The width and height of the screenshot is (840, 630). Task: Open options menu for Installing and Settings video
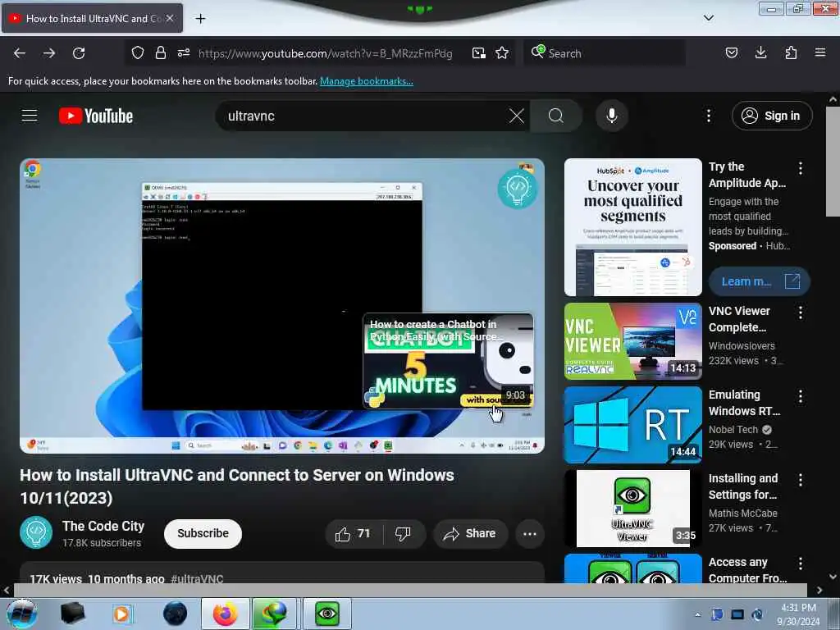(x=801, y=480)
